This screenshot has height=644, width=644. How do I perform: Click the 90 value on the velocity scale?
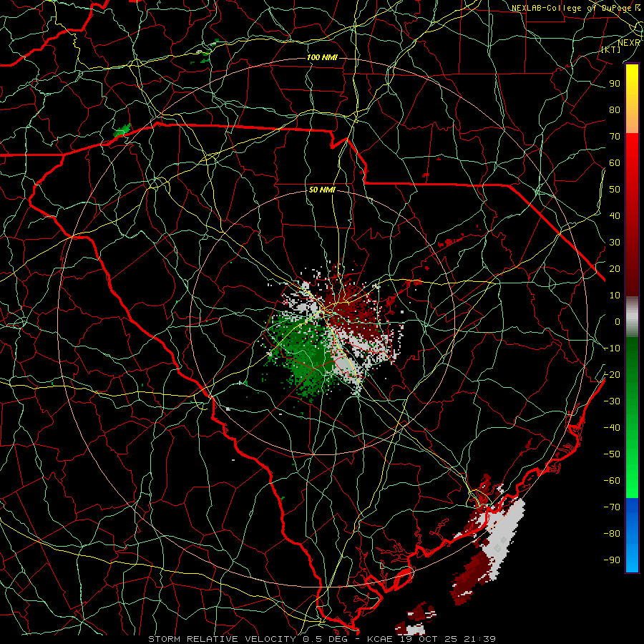tap(615, 84)
